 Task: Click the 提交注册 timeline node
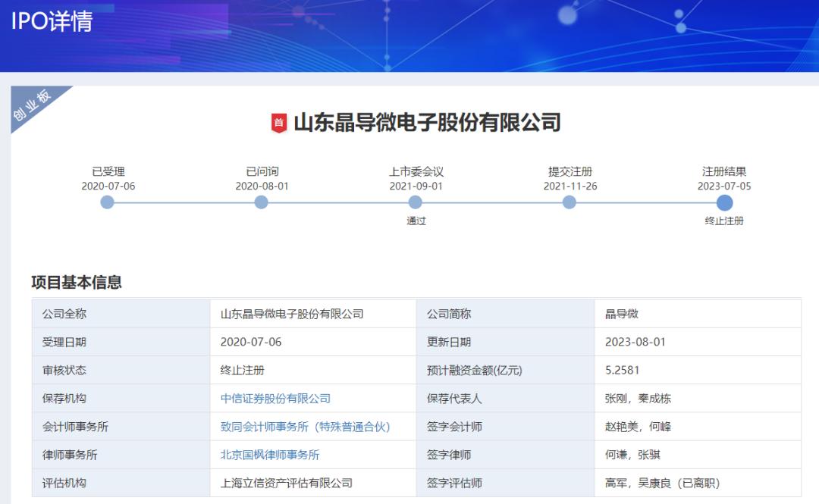(x=570, y=202)
